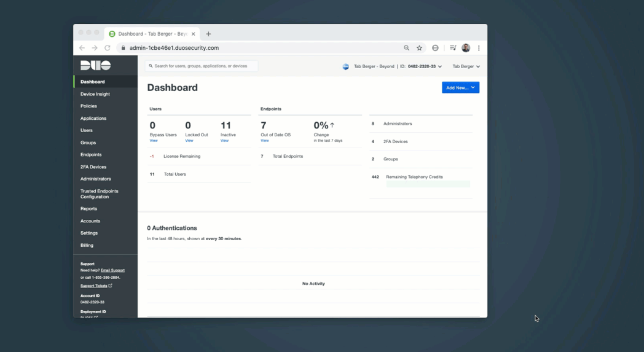Open the Add New... dropdown button

coord(460,87)
